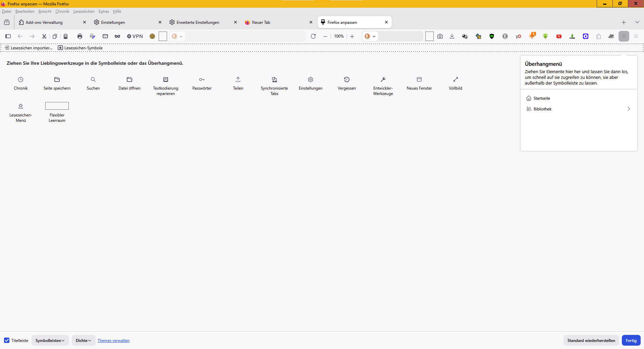
Task: Open the overflow menu chevron button
Action: tap(624, 36)
